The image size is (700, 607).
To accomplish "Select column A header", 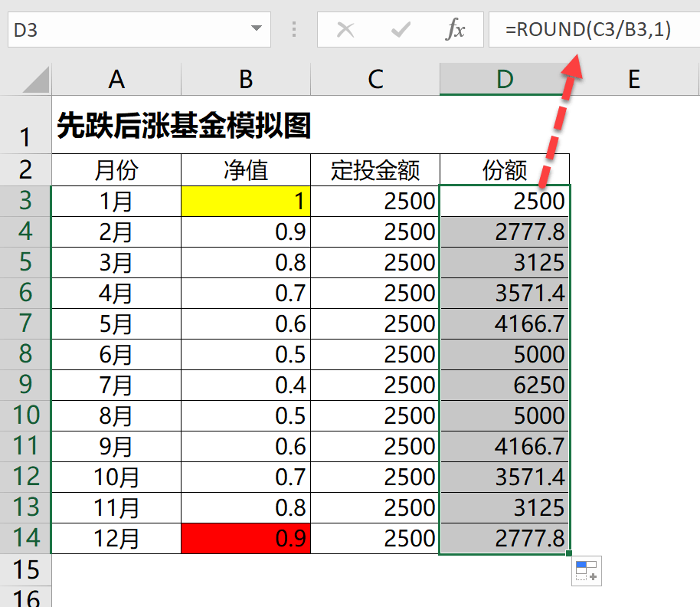I will point(116,79).
